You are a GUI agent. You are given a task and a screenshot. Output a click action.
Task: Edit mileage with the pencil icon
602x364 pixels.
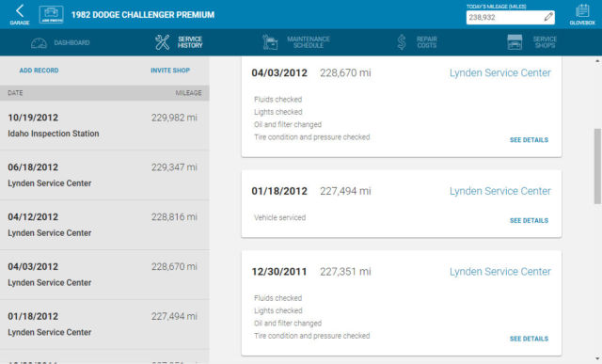548,17
